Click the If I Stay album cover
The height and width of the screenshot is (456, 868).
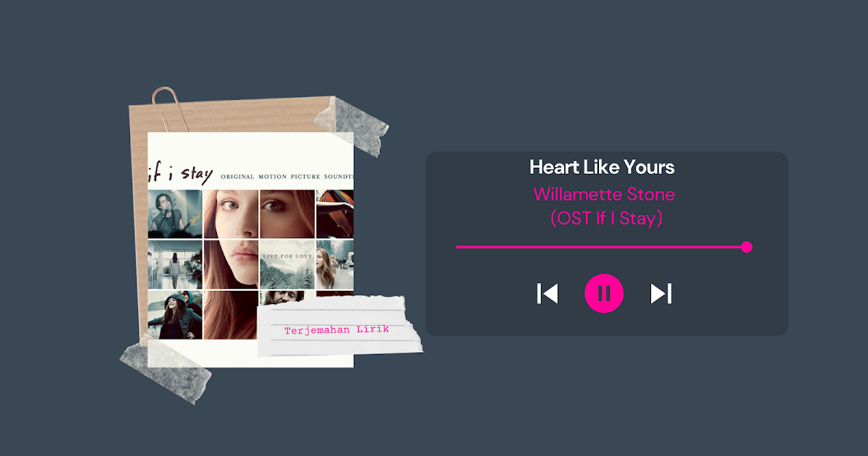(x=250, y=250)
